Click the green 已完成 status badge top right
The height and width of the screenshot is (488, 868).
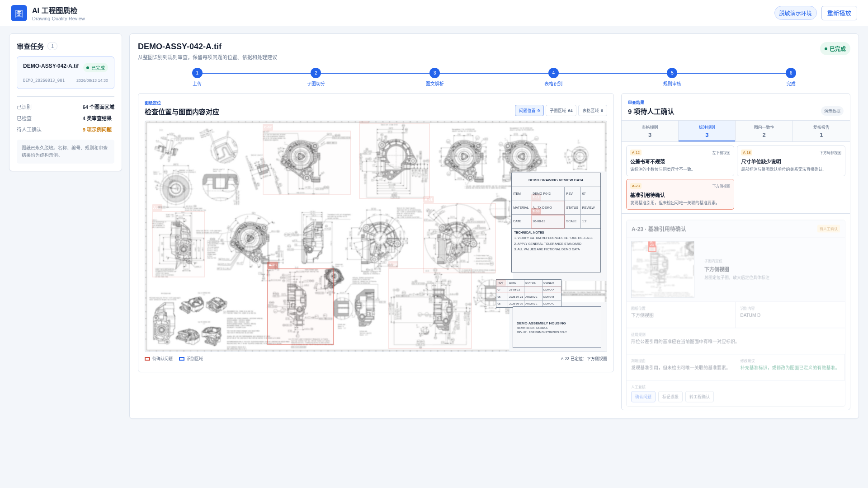pos(835,49)
